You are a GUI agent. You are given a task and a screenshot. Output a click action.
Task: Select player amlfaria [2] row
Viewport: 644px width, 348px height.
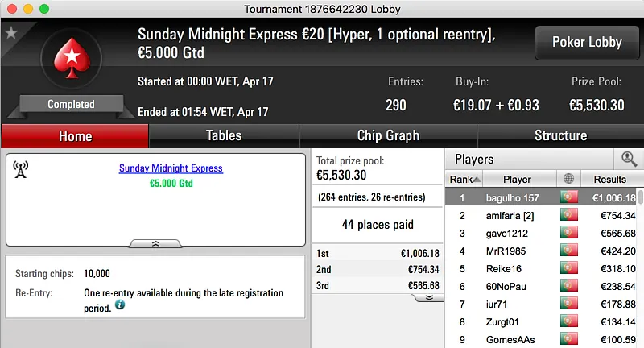pyautogui.click(x=517, y=215)
